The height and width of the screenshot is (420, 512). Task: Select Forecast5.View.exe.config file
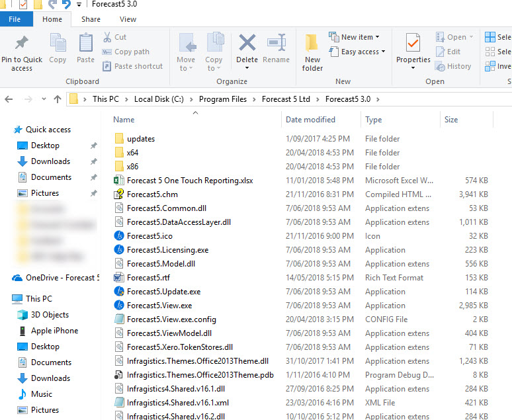[171, 319]
